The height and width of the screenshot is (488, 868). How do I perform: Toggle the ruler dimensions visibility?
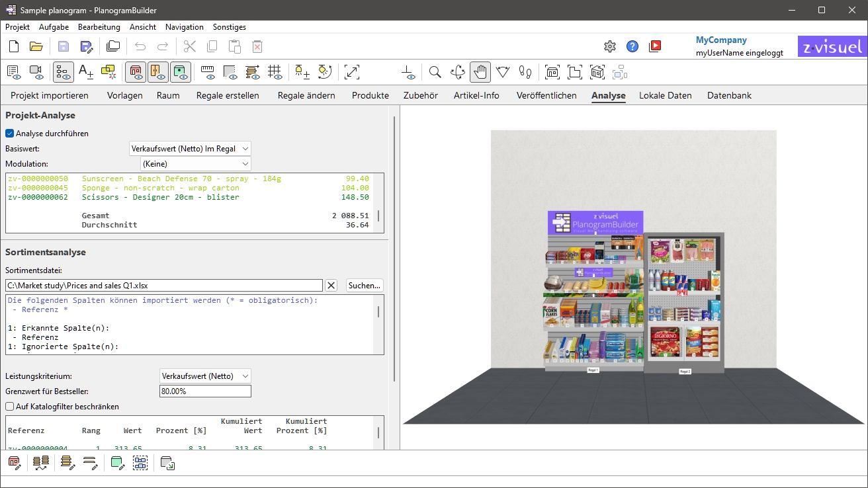(x=208, y=71)
